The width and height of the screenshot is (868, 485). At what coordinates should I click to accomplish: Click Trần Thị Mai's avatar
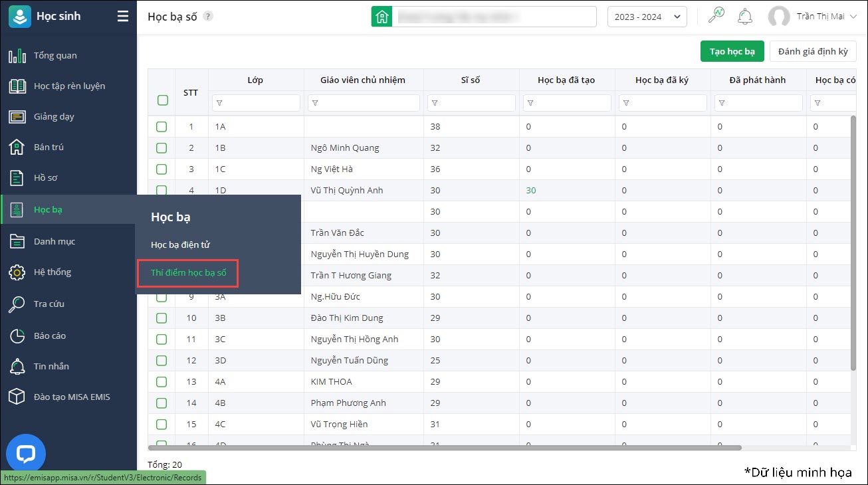point(779,17)
